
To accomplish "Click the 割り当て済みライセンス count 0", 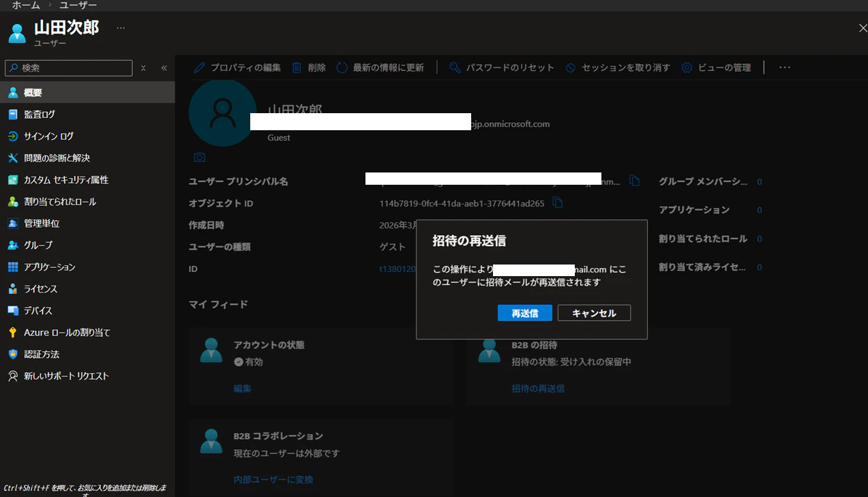I will 760,267.
